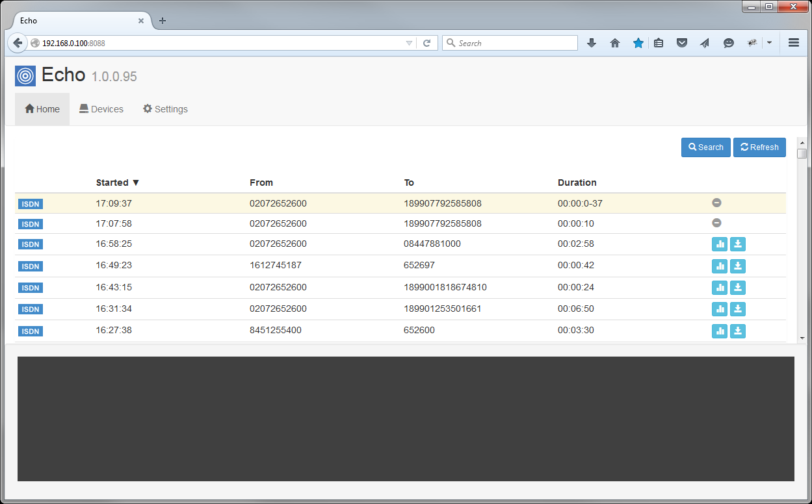
Task: Download the 16:27:38 call recording
Action: click(x=738, y=331)
